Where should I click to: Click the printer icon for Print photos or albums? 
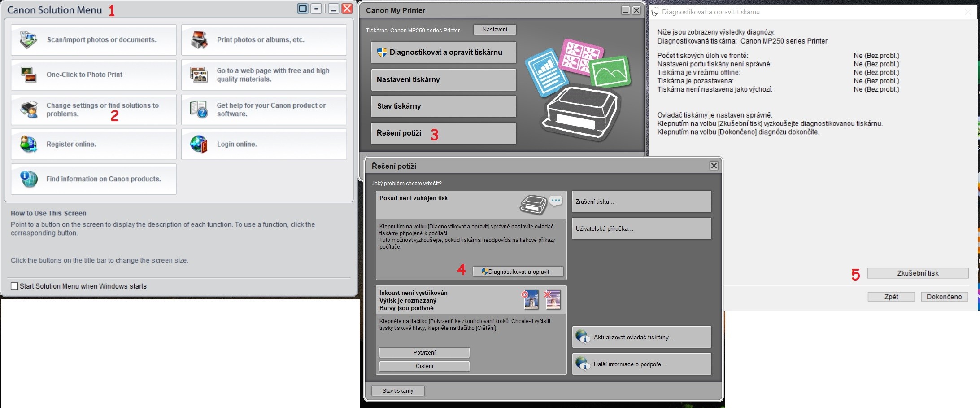199,40
